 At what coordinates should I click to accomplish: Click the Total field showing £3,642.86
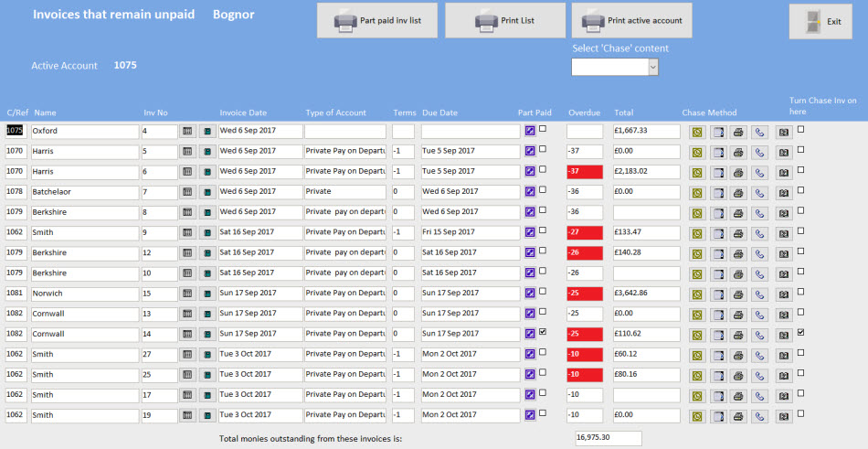(647, 293)
